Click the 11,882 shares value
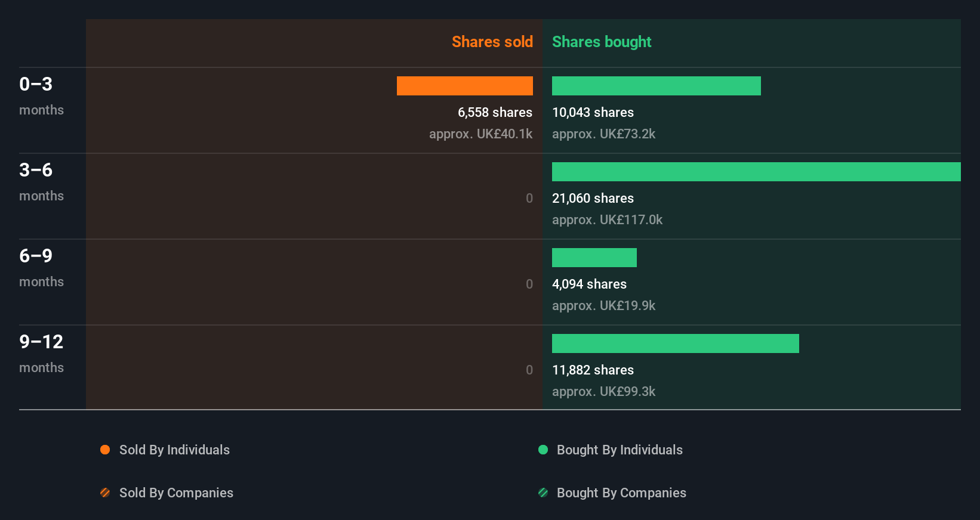The height and width of the screenshot is (520, 980). point(593,370)
